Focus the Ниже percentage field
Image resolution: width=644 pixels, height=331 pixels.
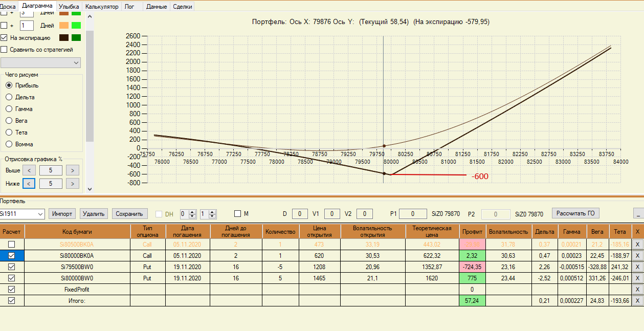point(51,183)
